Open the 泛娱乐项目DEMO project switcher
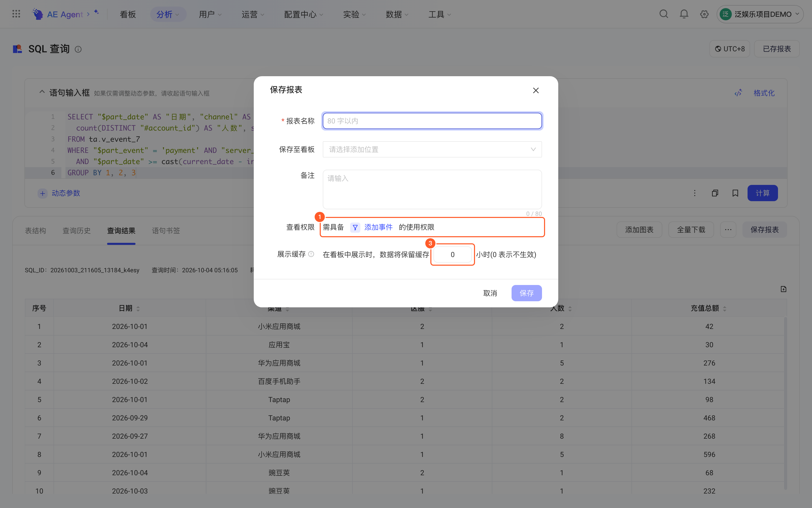This screenshot has width=812, height=508. (x=760, y=14)
